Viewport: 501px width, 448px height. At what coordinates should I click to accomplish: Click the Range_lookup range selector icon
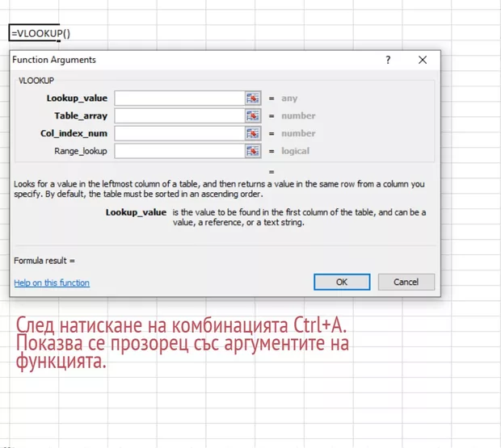[x=253, y=151]
